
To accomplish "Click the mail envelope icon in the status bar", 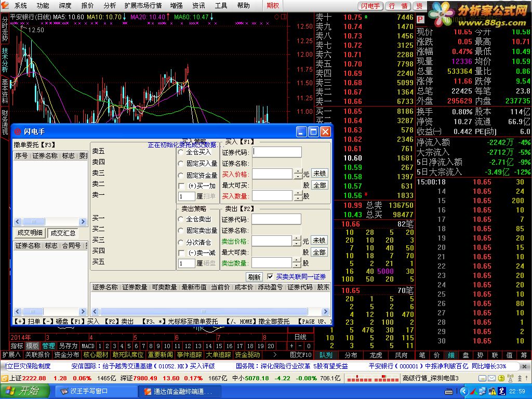I will click(x=491, y=378).
